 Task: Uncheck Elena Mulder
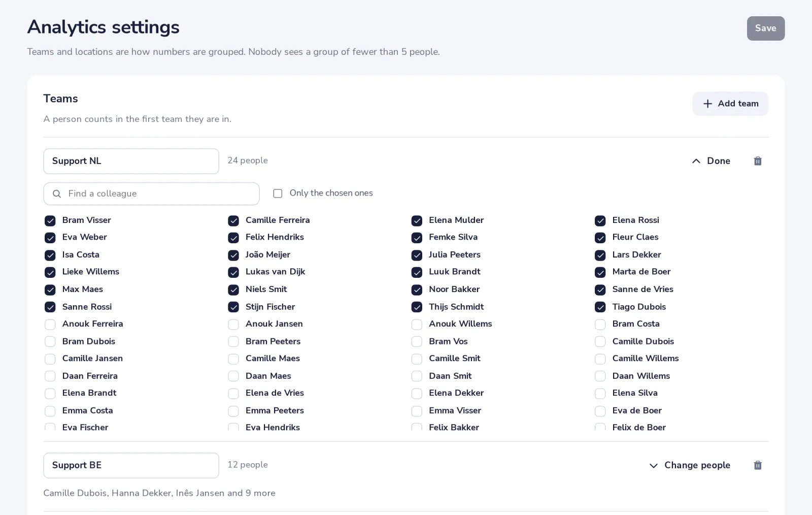(417, 220)
